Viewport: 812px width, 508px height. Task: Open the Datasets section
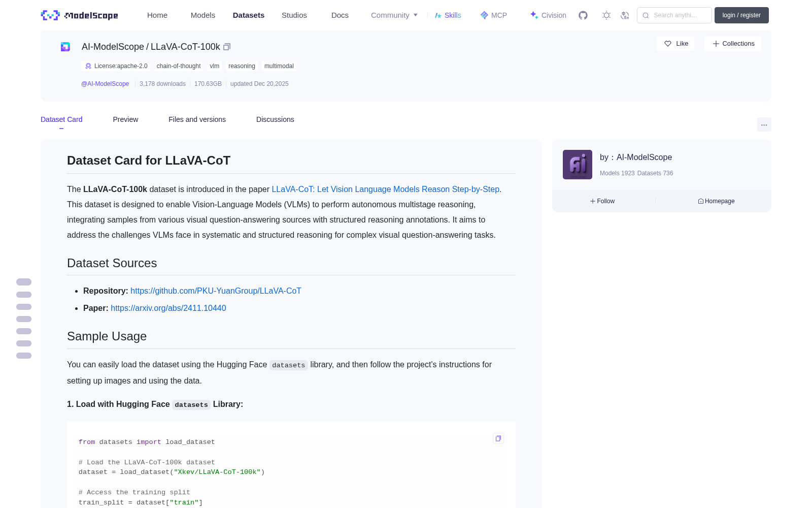pos(249,15)
